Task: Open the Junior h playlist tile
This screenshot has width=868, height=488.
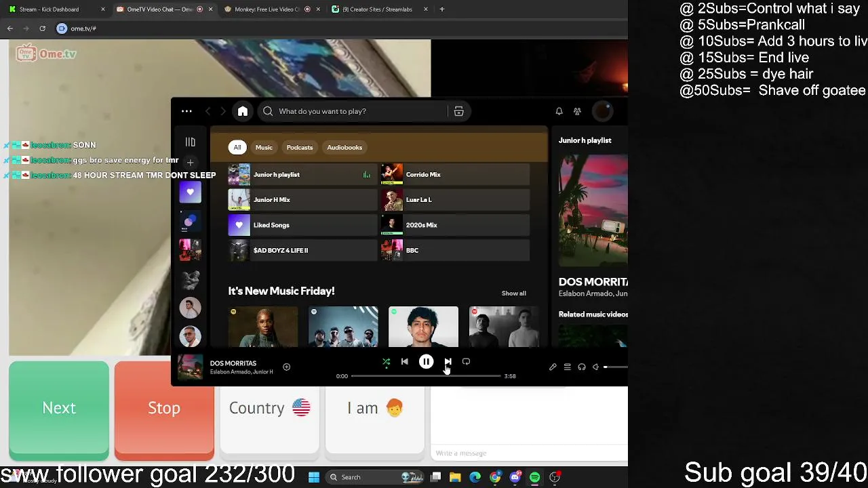Action: 302,175
